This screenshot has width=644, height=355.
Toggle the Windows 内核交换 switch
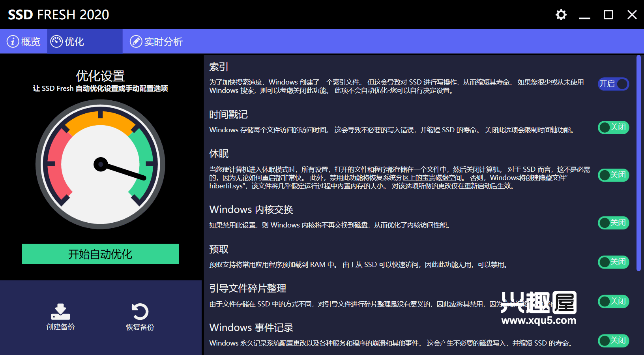pyautogui.click(x=614, y=223)
